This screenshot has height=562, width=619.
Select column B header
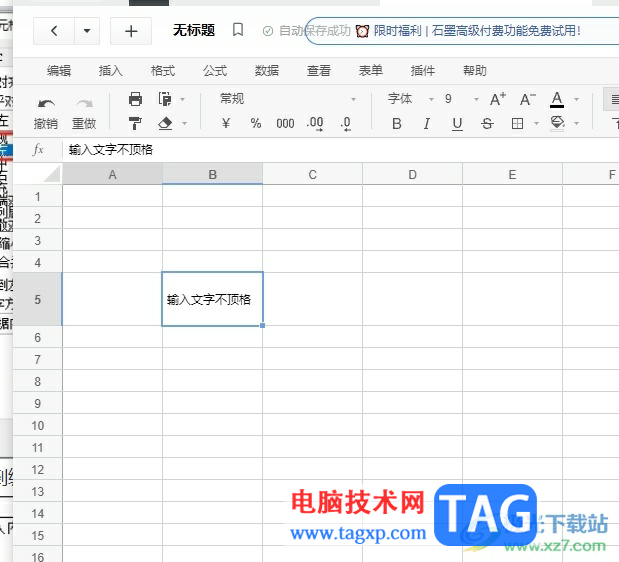(212, 174)
